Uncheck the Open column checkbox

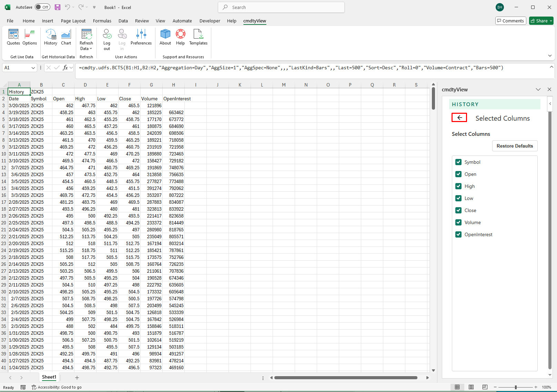tap(458, 174)
